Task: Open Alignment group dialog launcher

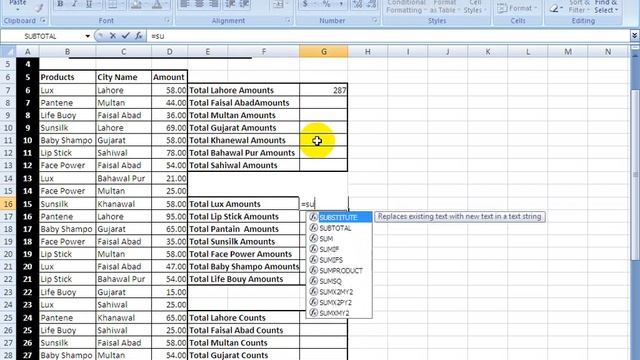Action: (288, 20)
